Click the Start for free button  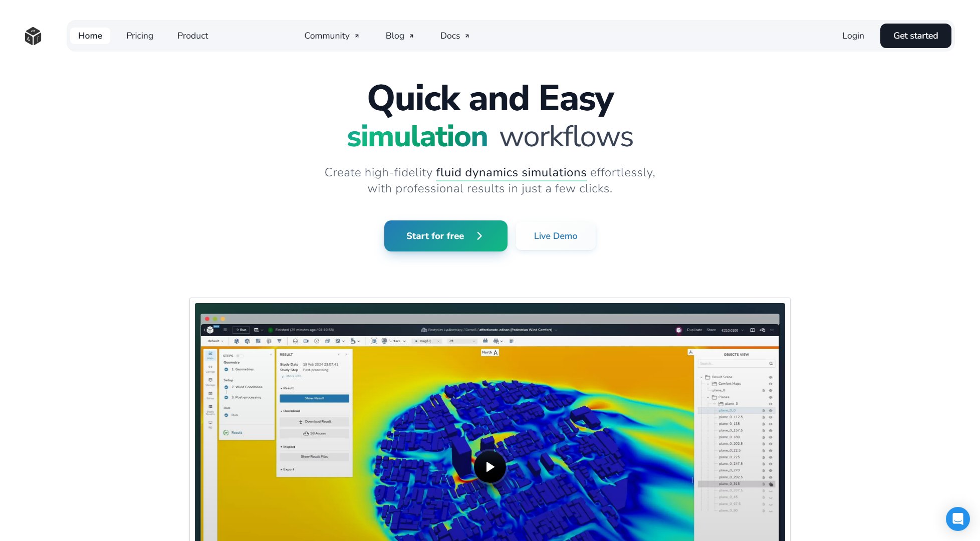[x=445, y=236]
